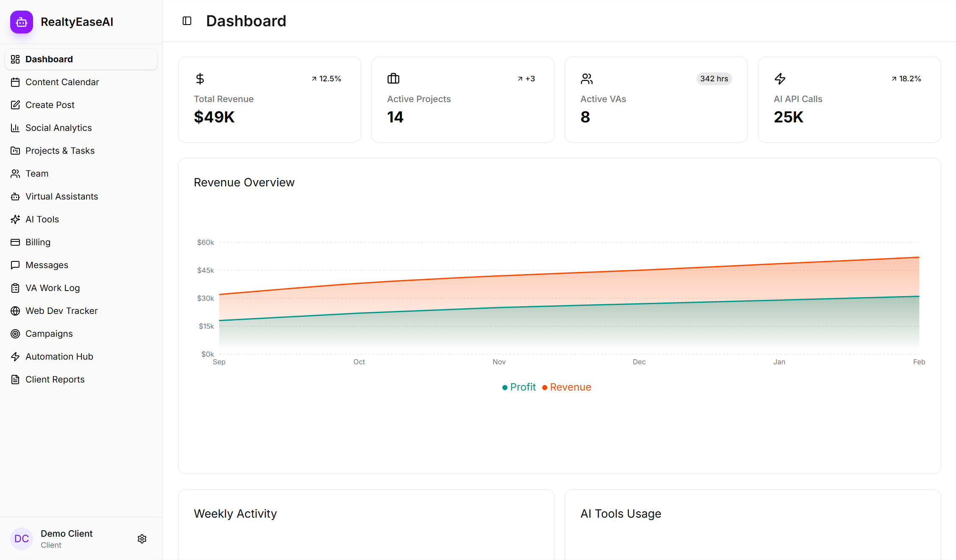This screenshot has height=560, width=956.
Task: View the VA Work Log page
Action: tap(52, 288)
